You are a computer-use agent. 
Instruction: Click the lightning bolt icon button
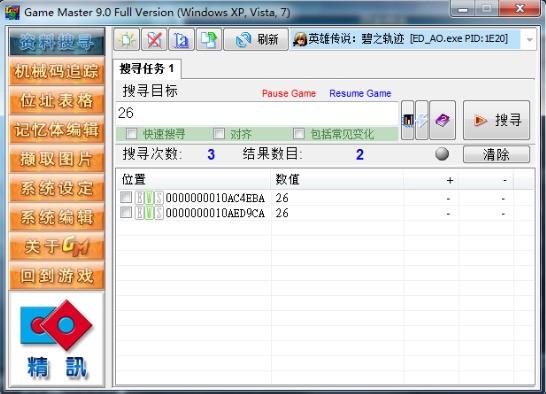coord(422,120)
